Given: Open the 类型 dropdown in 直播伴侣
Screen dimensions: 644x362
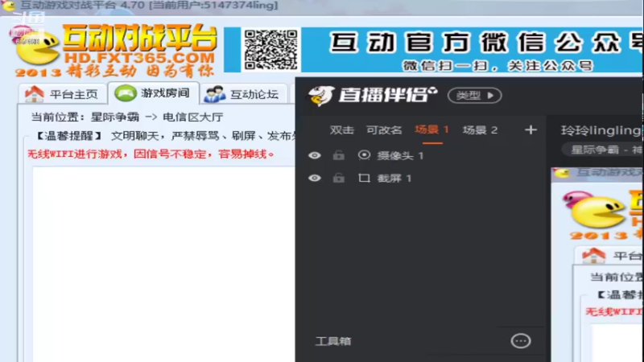Looking at the screenshot, I should pos(474,95).
